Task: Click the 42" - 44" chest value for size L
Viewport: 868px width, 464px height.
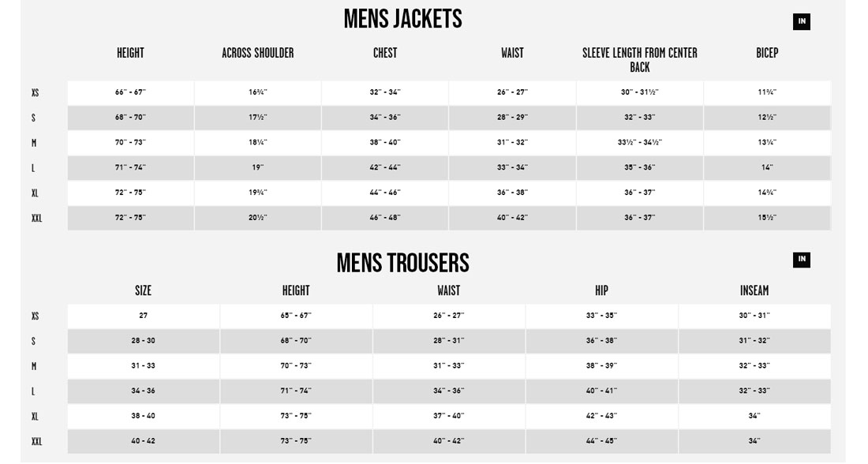Action: pyautogui.click(x=386, y=167)
